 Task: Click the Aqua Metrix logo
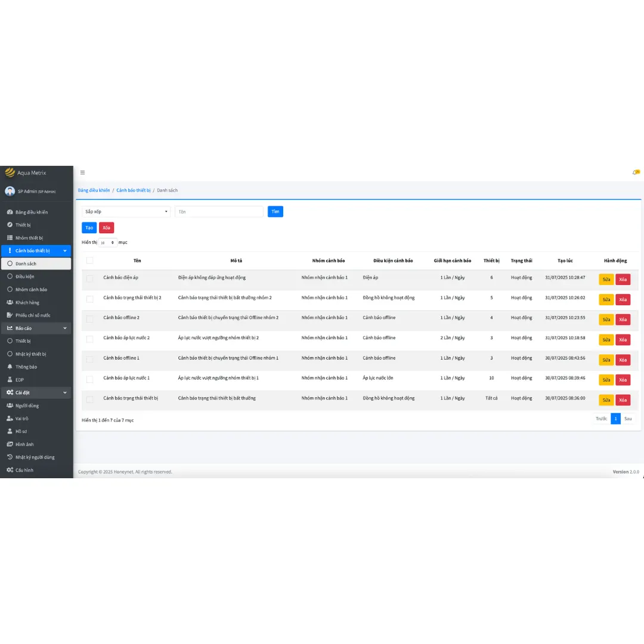tap(10, 172)
